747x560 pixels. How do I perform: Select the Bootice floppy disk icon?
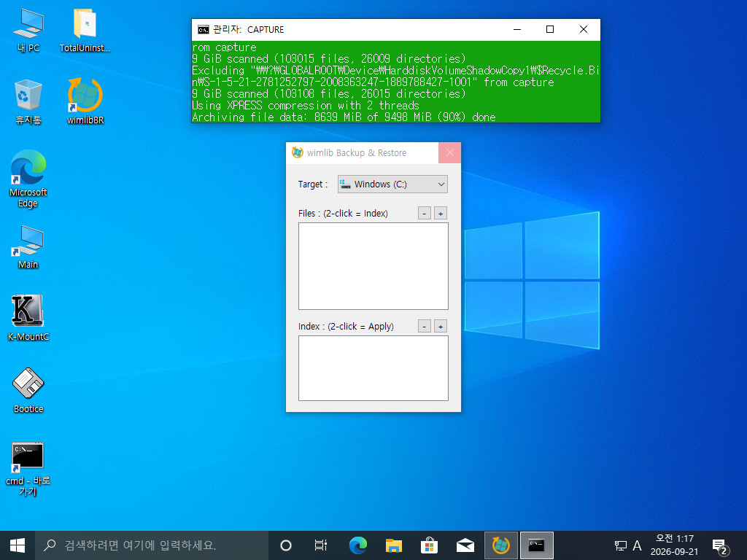[28, 389]
